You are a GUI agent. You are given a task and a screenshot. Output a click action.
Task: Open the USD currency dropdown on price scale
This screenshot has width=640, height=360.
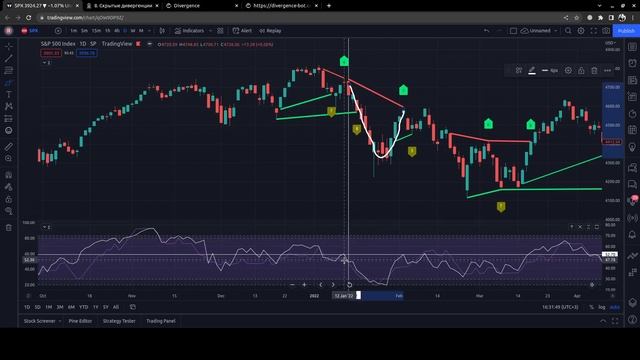pyautogui.click(x=611, y=43)
